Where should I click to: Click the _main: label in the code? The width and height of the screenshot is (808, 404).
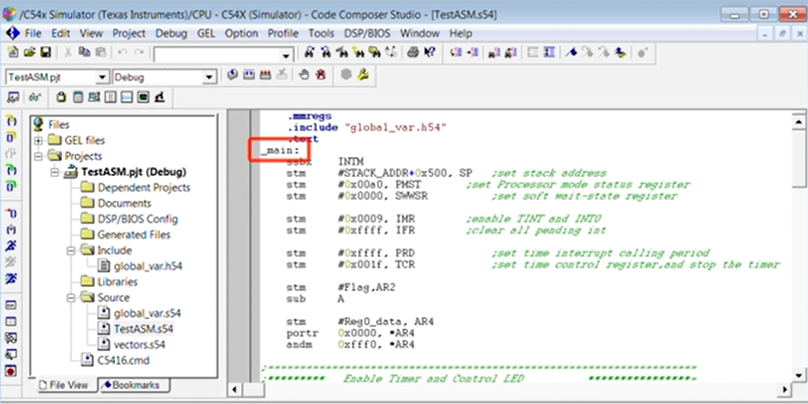click(x=280, y=150)
